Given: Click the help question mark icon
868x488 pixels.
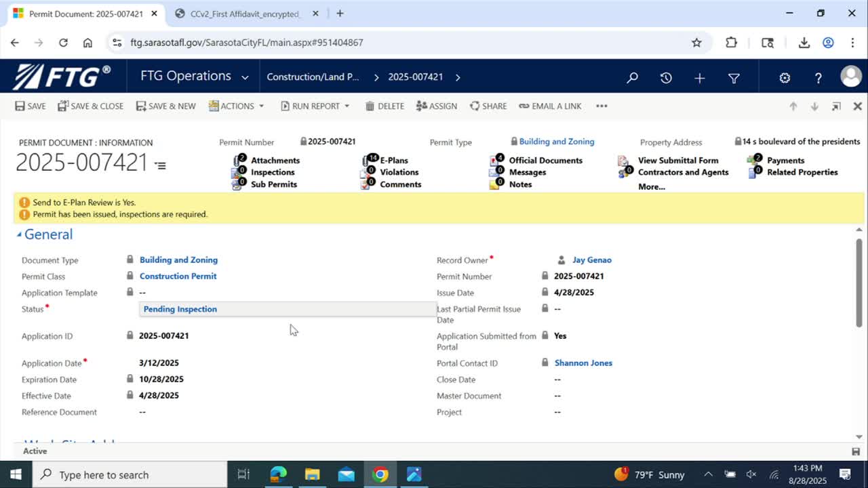Looking at the screenshot, I should [818, 78].
